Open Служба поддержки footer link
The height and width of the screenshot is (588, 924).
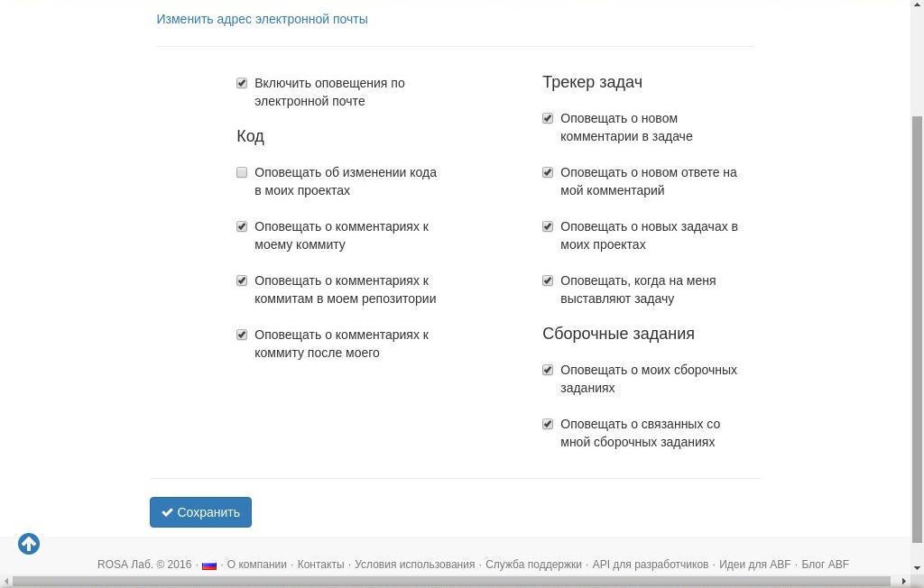[533, 565]
